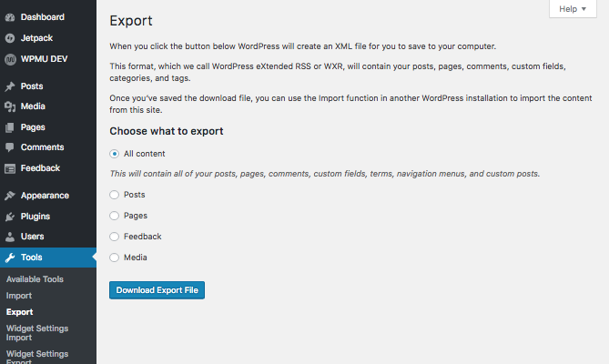Screen dimensions: 609x364
Task: Go to Available Tools submenu link
Action: tap(35, 279)
